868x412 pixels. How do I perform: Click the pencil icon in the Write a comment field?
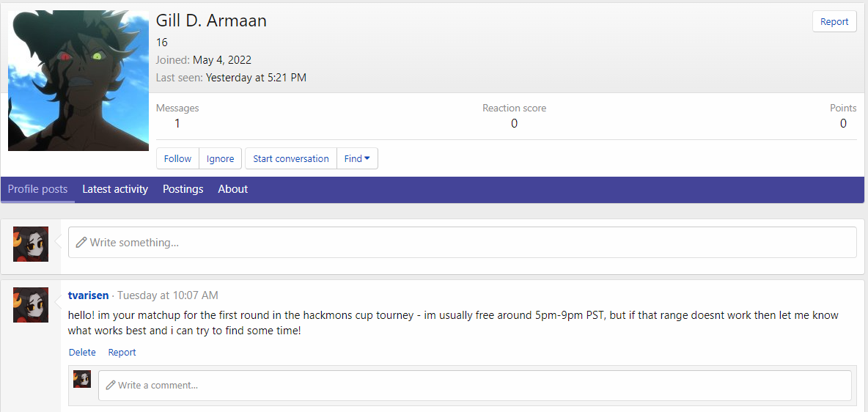111,385
